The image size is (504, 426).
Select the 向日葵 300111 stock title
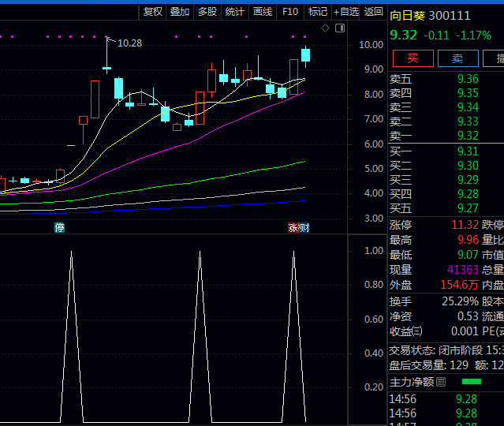(x=430, y=16)
